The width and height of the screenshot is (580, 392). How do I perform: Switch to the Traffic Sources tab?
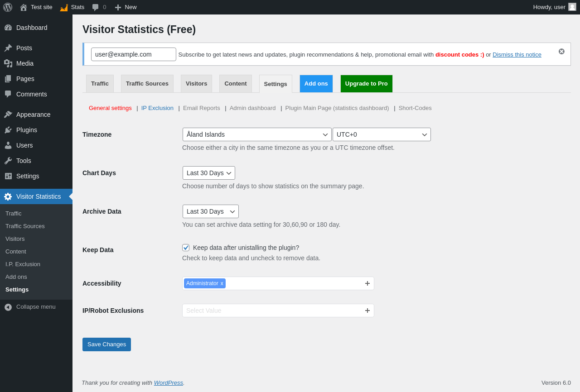click(x=147, y=84)
